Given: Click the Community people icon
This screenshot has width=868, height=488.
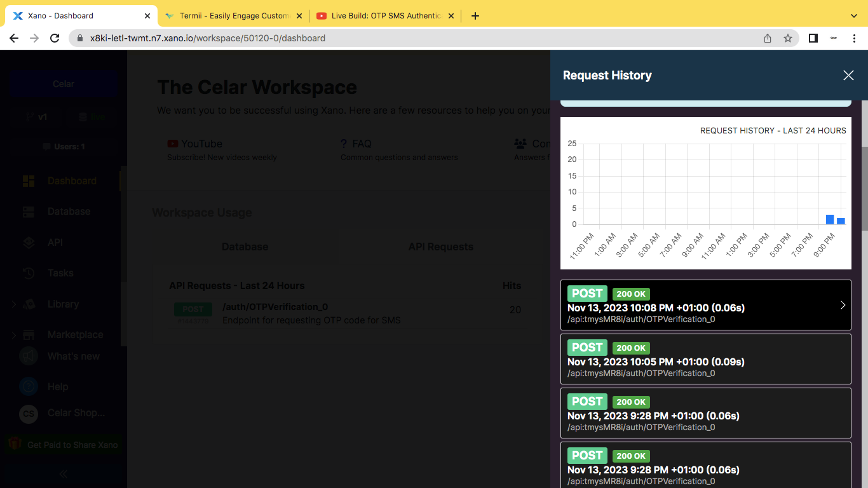Looking at the screenshot, I should [x=520, y=144].
